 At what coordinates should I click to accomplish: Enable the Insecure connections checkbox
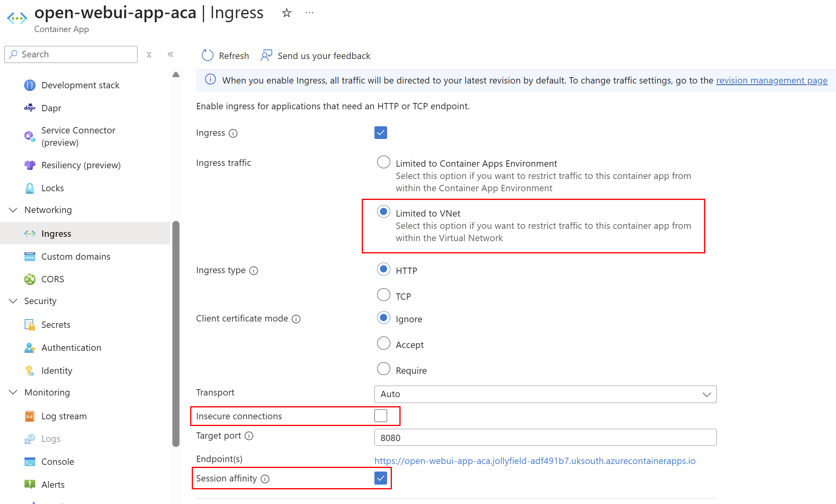(x=380, y=416)
